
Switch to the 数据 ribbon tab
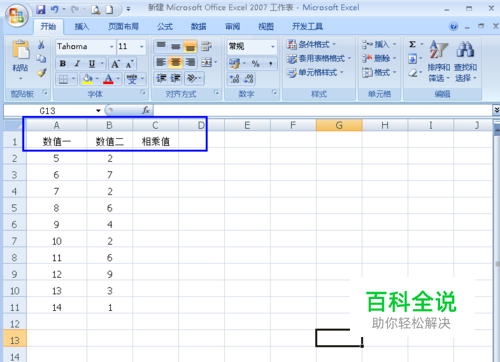click(199, 26)
